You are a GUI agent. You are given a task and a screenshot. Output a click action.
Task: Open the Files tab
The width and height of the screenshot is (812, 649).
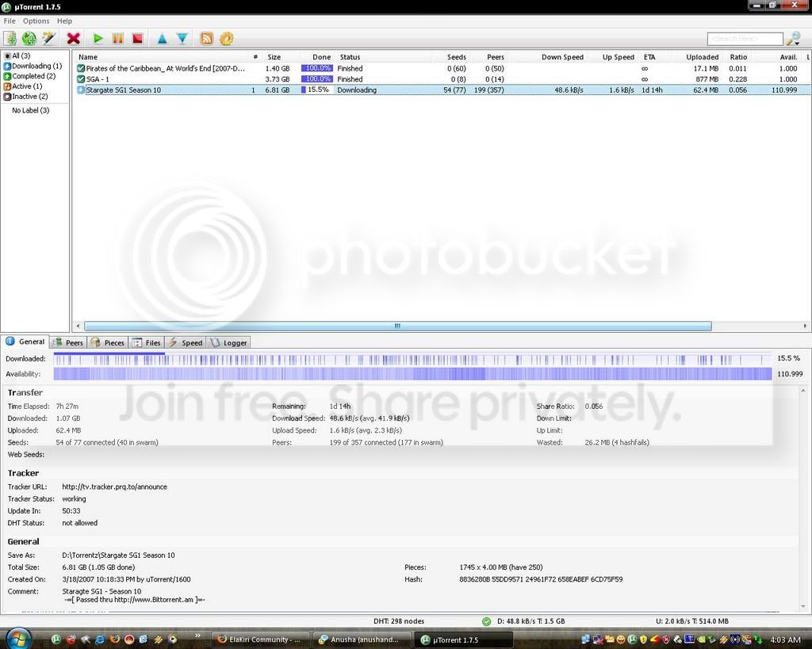147,342
